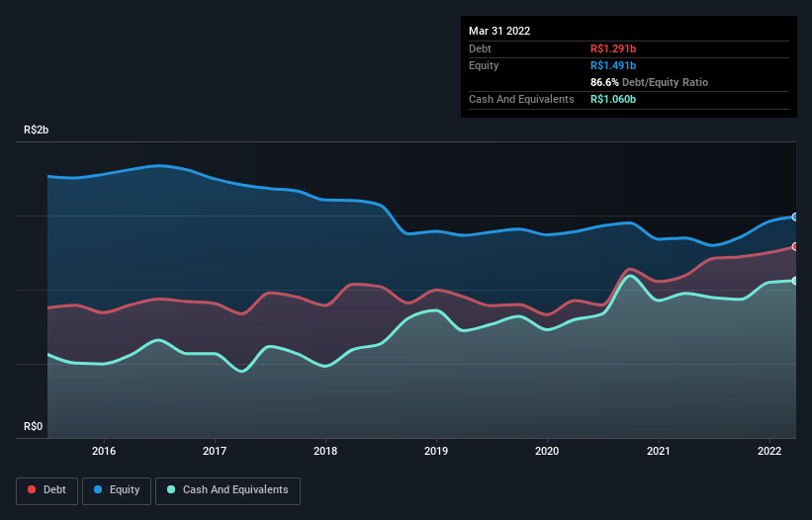The image size is (812, 520).
Task: Click the teal dot in Cash legend
Action: tap(171, 489)
